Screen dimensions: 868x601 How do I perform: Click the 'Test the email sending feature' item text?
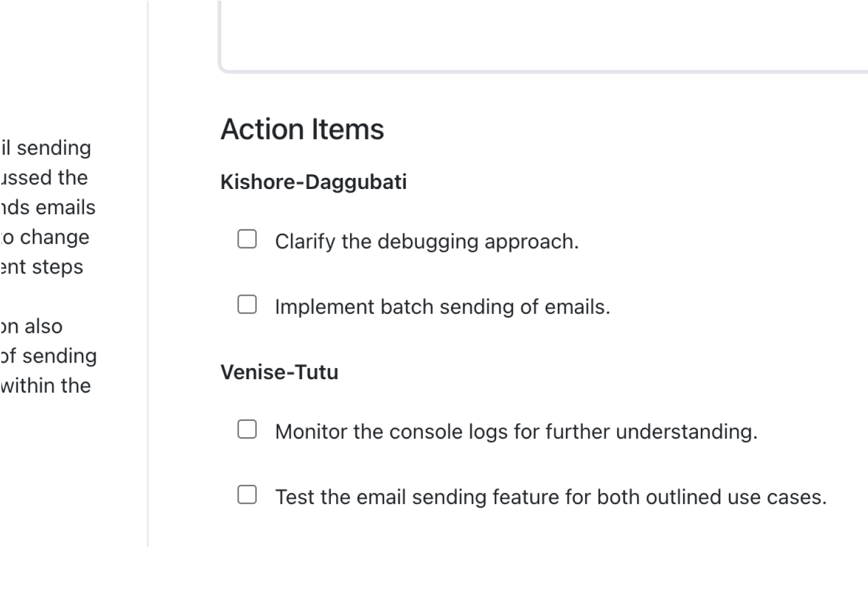click(551, 497)
